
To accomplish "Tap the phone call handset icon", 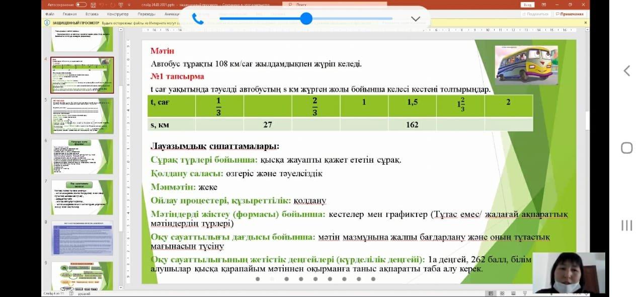I will tap(198, 19).
